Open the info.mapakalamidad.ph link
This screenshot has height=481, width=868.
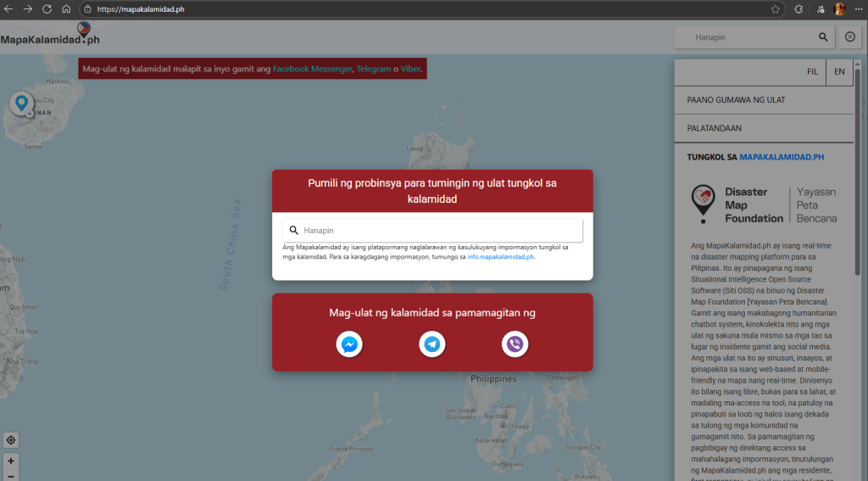500,256
